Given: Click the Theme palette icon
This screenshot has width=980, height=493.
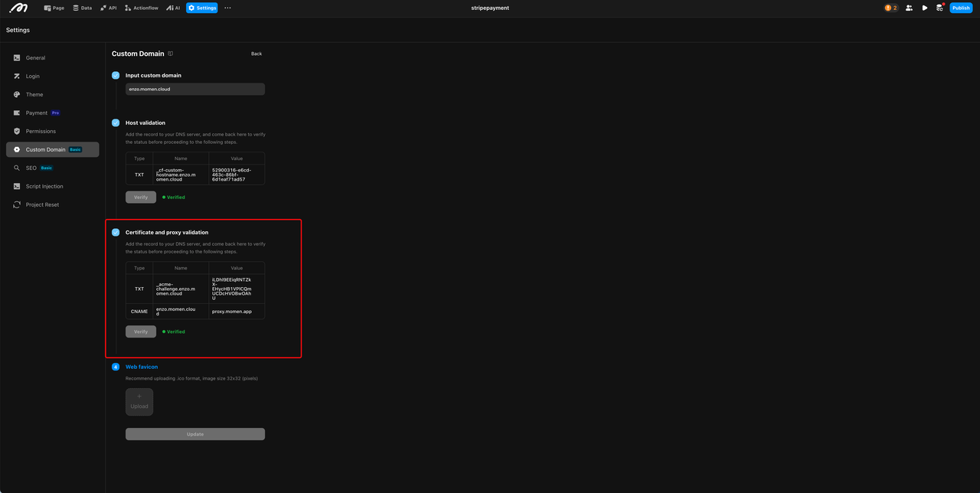Looking at the screenshot, I should tap(17, 94).
